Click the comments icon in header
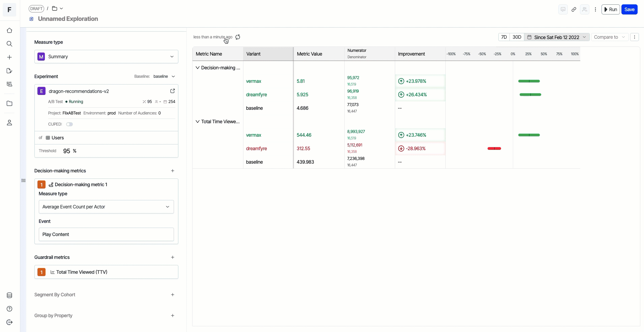Image resolution: width=644 pixels, height=332 pixels. pos(563,9)
